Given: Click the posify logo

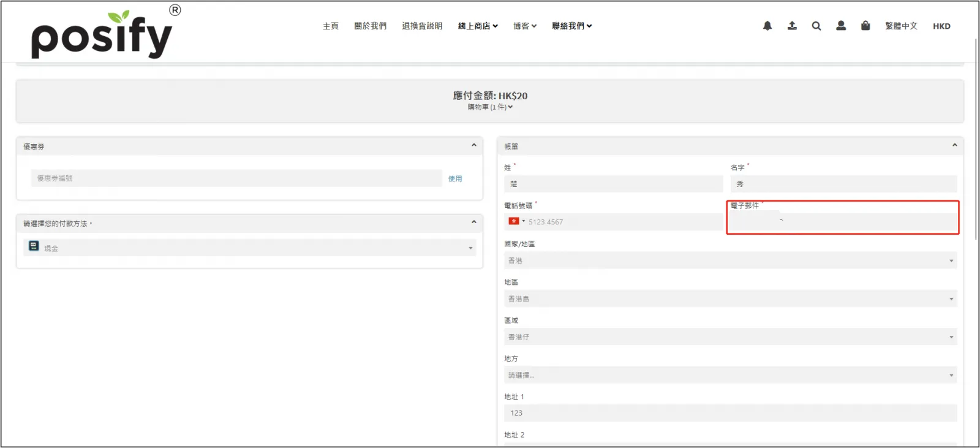Looking at the screenshot, I should [102, 35].
